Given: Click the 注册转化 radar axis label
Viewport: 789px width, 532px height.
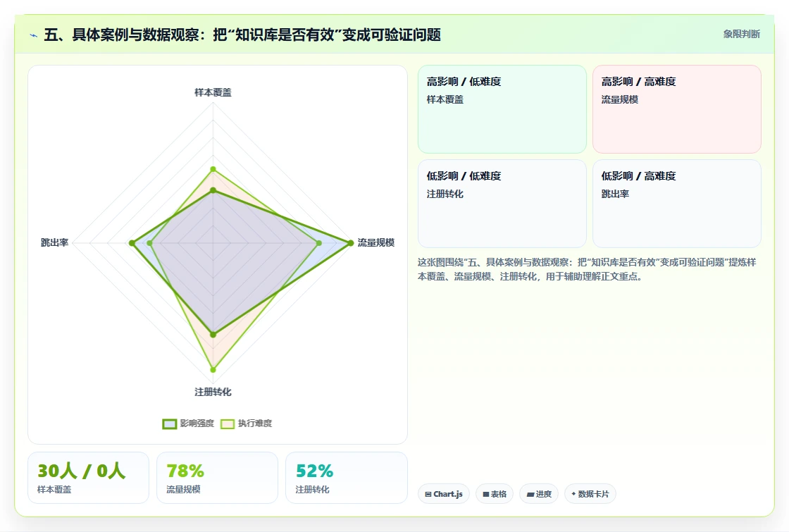Looking at the screenshot, I should pyautogui.click(x=213, y=392).
